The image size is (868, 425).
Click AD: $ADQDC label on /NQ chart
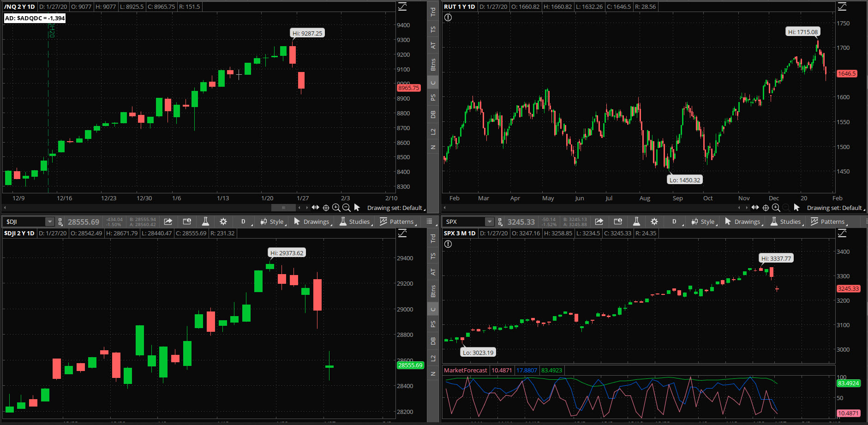click(x=35, y=18)
